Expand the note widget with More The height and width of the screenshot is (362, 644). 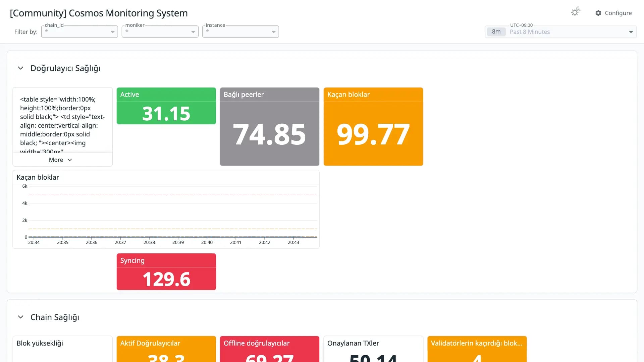[x=61, y=160]
